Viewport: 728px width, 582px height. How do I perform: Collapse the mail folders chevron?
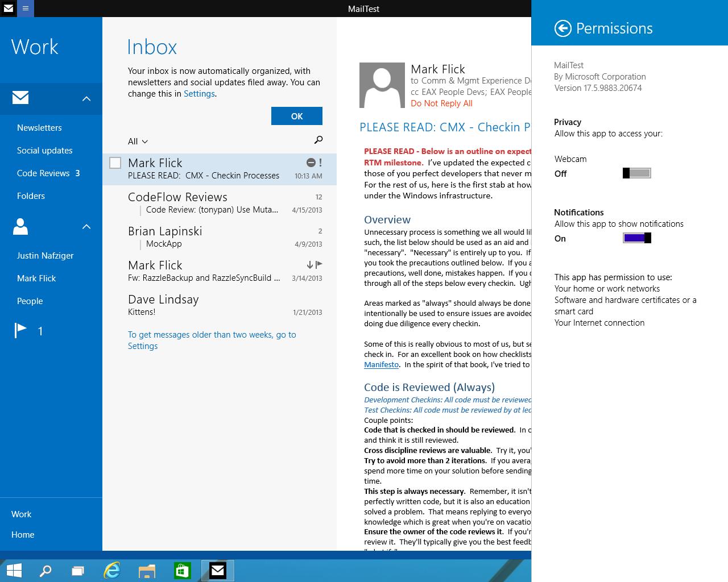click(x=86, y=98)
